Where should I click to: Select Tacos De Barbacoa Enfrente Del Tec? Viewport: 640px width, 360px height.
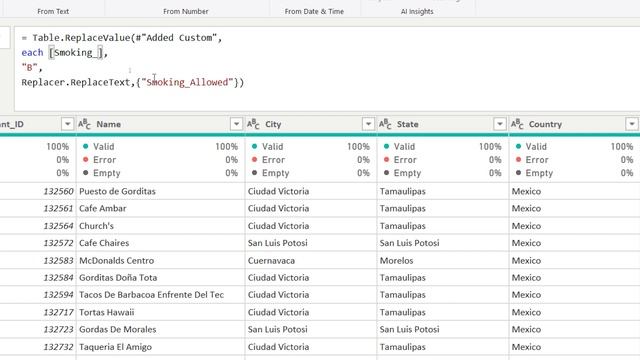[x=160, y=295]
